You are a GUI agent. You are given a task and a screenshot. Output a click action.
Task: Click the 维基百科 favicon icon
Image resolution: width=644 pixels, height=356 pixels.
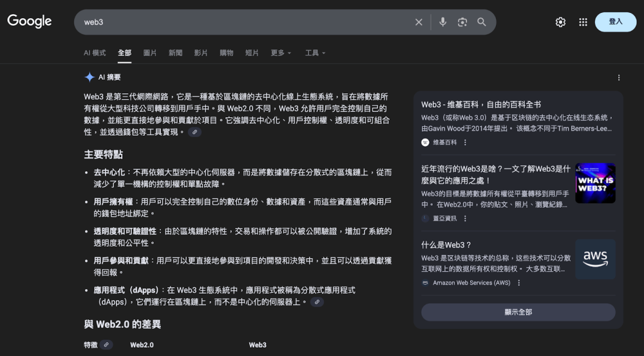point(425,142)
